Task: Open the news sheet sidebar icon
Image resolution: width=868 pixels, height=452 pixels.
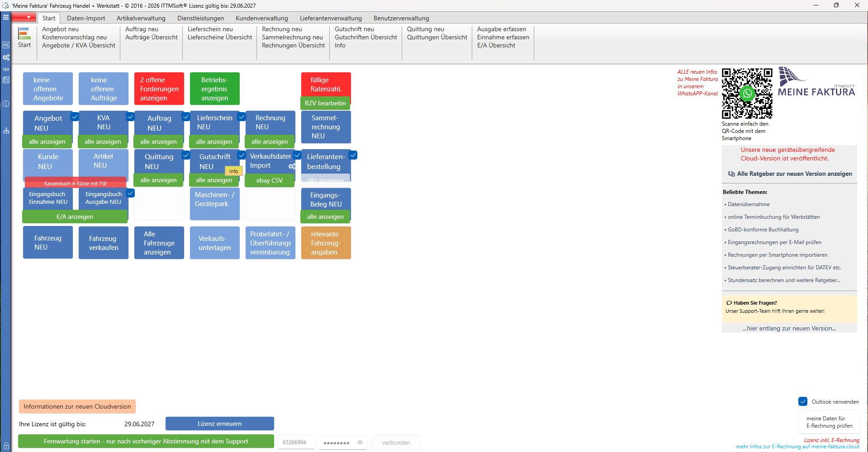Action: [6, 80]
